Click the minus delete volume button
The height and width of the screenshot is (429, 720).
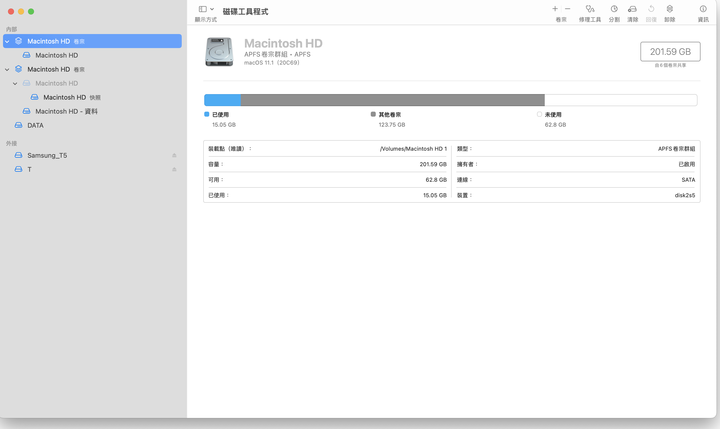(x=568, y=9)
